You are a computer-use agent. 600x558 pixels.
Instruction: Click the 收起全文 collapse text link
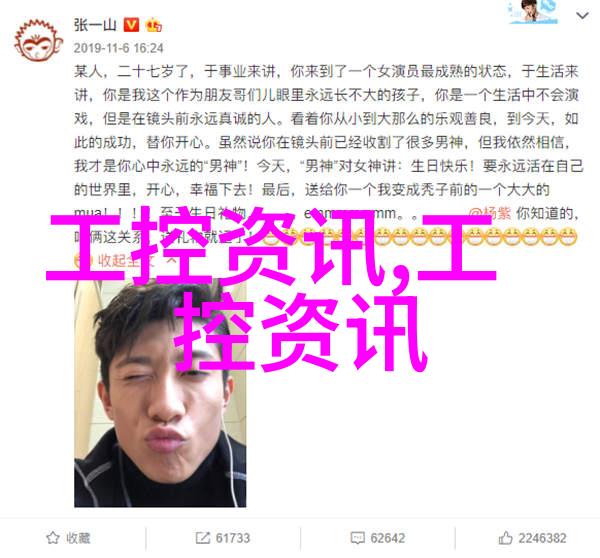pyautogui.click(x=126, y=261)
